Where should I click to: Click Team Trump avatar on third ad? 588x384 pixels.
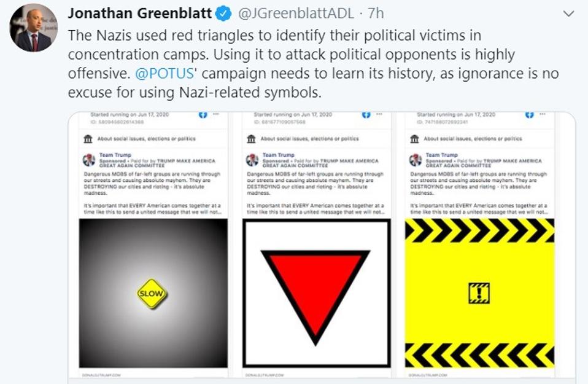(415, 160)
